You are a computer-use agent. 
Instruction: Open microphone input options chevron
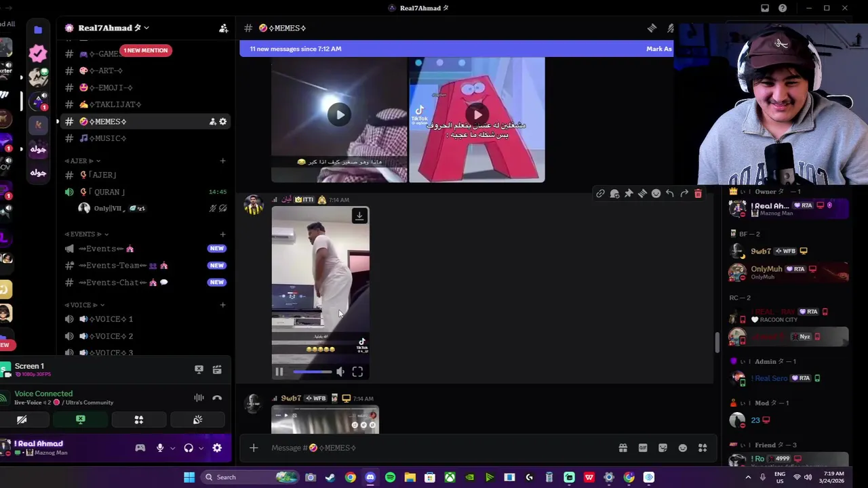coord(172,448)
